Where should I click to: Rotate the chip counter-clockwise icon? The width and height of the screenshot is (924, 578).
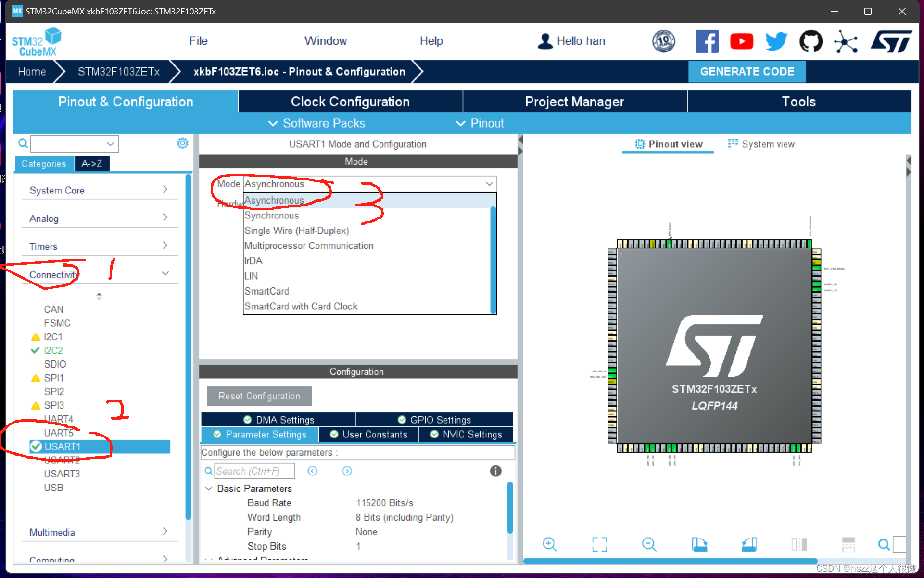749,544
